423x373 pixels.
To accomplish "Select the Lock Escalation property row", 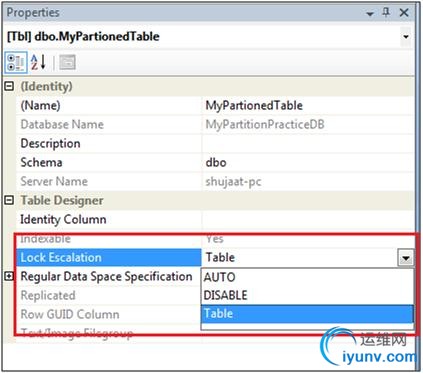I will pos(109,257).
